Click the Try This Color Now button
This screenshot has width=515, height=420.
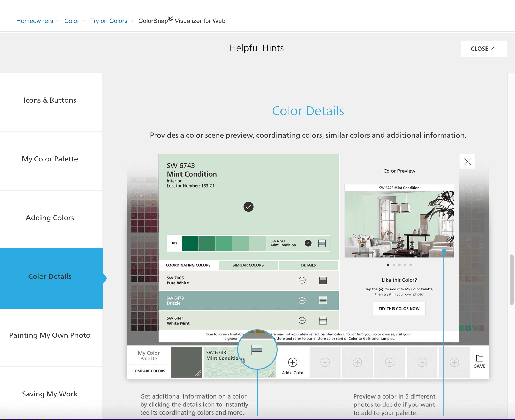point(399,309)
